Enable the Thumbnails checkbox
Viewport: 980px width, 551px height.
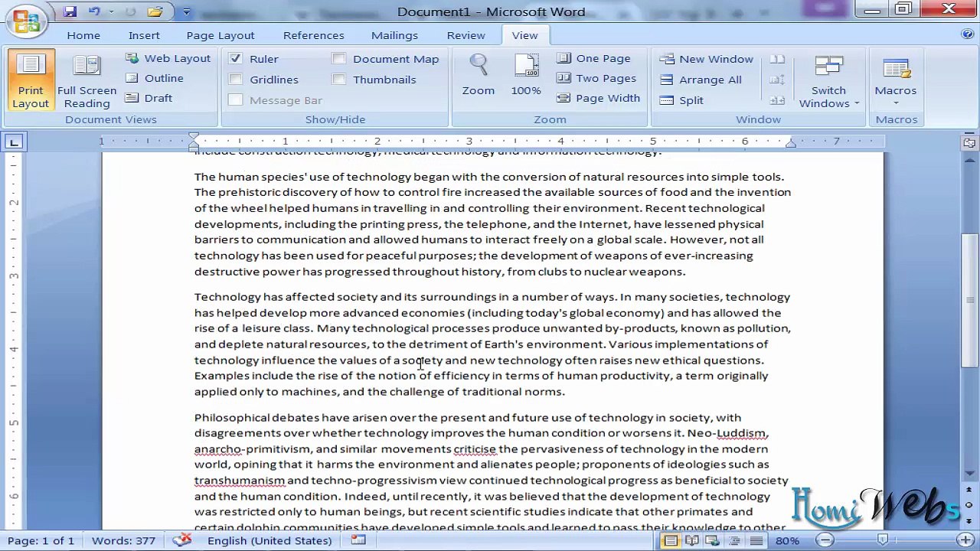(339, 79)
